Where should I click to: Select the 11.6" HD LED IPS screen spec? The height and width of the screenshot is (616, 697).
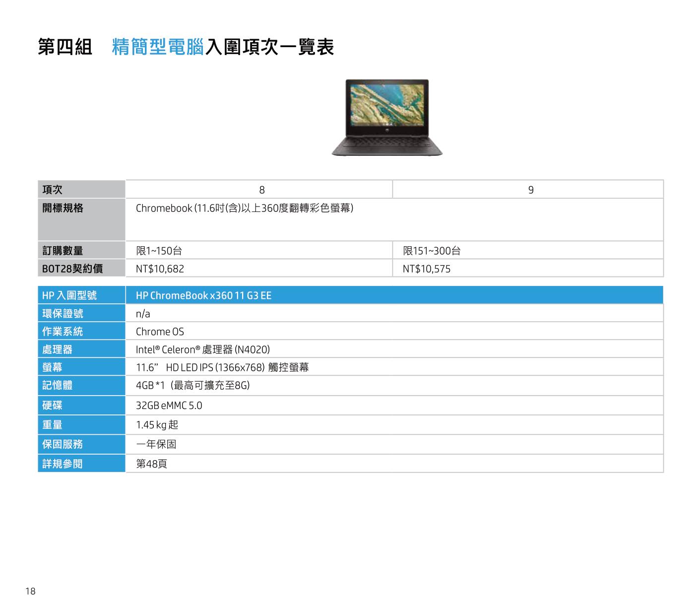click(x=222, y=367)
